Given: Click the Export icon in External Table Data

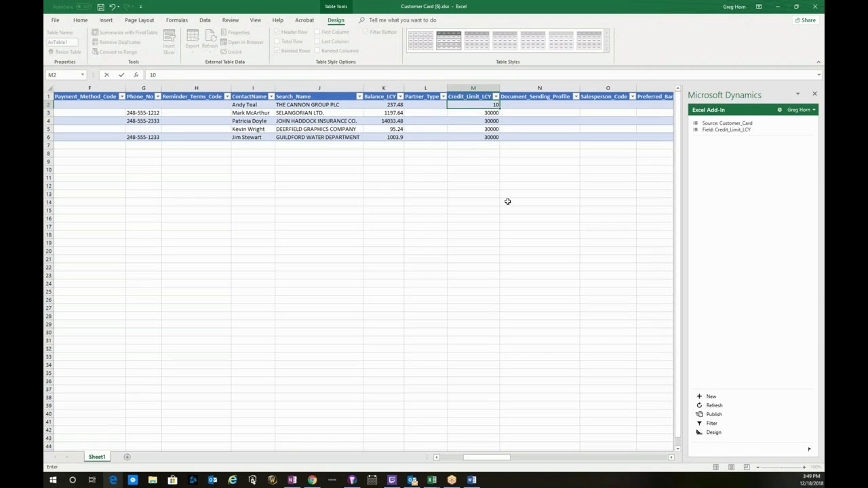Looking at the screenshot, I should pyautogui.click(x=193, y=39).
